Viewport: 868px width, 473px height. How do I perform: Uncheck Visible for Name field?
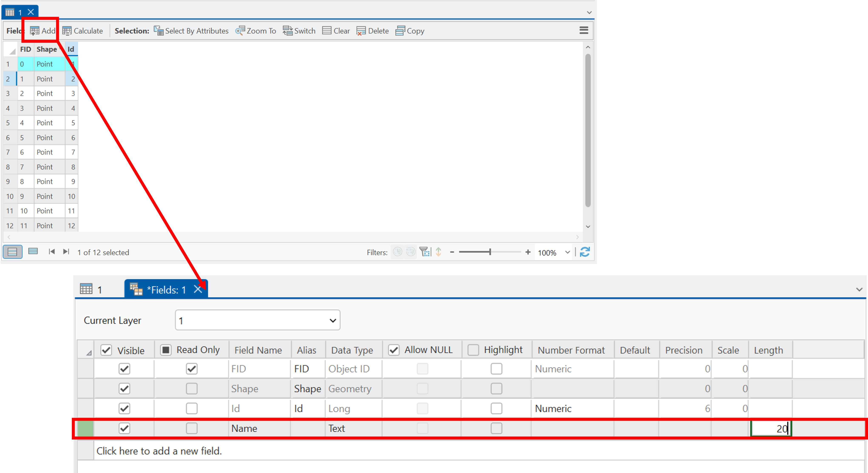[124, 428]
